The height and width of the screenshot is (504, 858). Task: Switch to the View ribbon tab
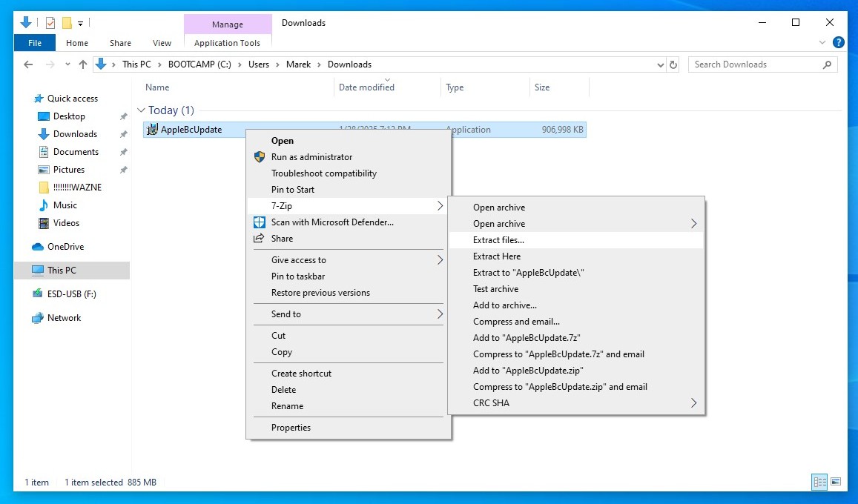click(162, 43)
